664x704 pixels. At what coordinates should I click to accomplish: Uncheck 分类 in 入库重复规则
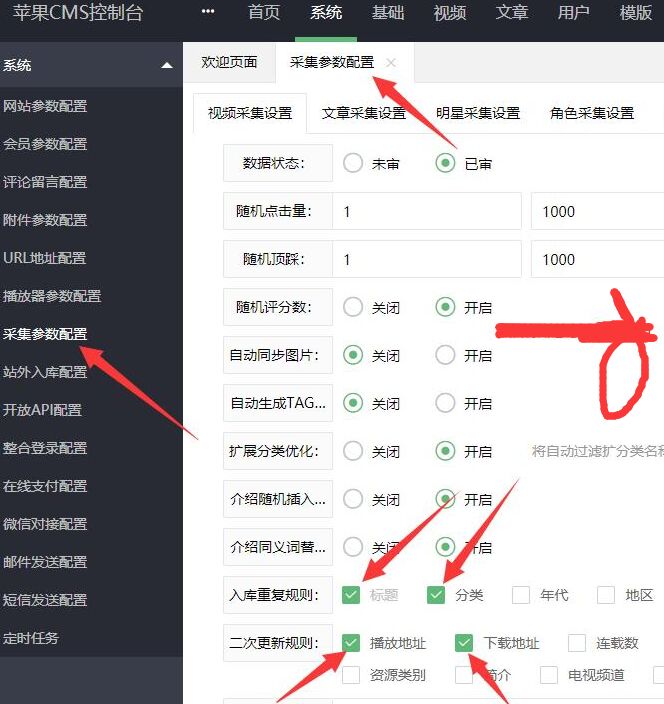(x=436, y=595)
